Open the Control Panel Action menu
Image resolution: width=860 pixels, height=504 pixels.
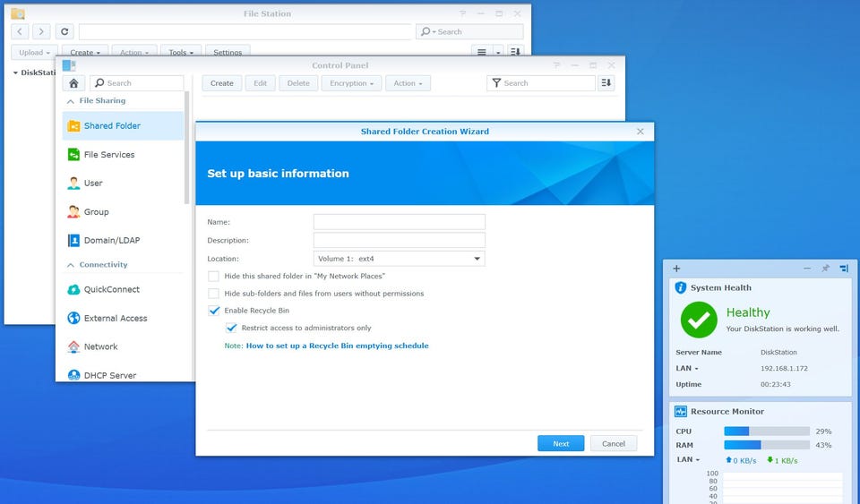[x=408, y=83]
